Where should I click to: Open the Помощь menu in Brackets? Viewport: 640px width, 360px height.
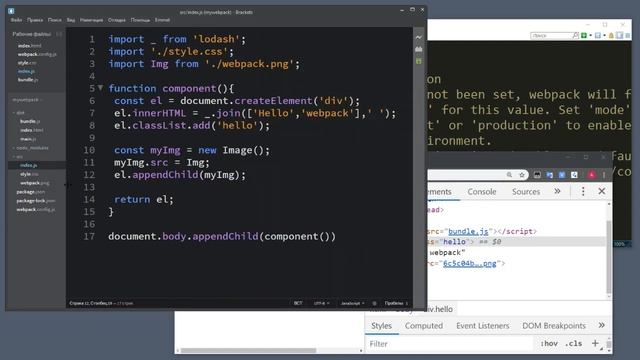point(140,20)
